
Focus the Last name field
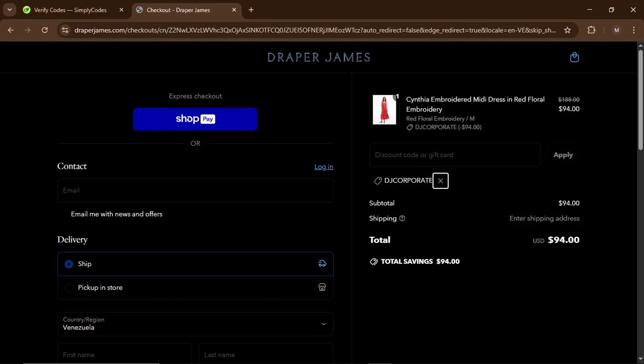tap(266, 354)
